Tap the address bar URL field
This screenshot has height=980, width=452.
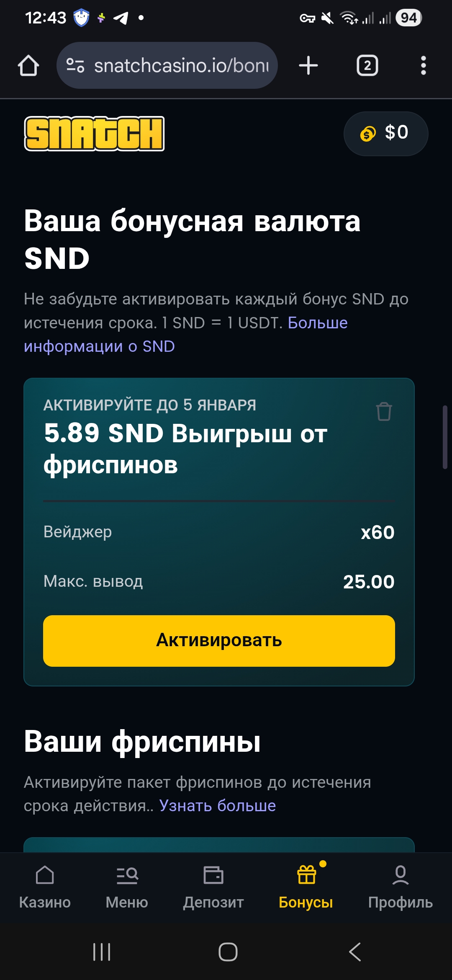click(181, 66)
